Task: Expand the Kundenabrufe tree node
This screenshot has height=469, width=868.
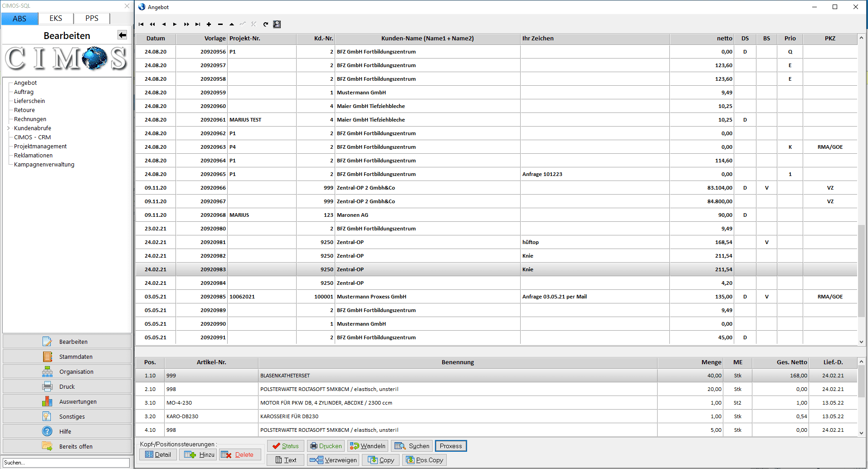Action: (9, 128)
